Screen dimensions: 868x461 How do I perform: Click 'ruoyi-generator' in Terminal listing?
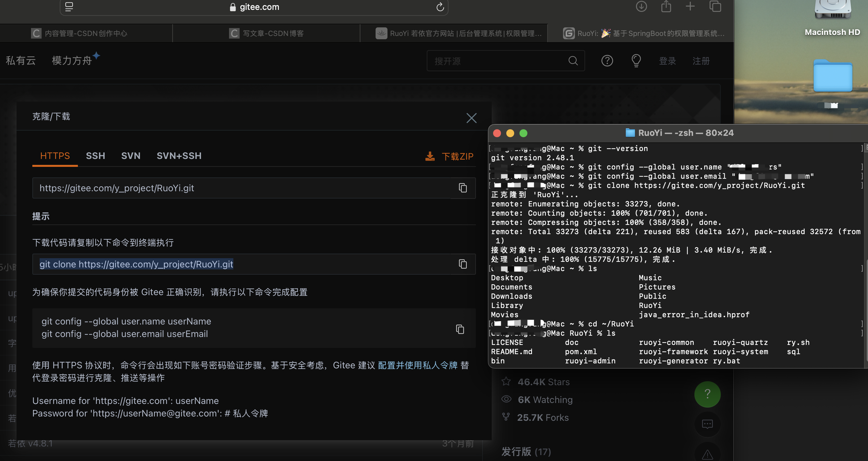(673, 361)
